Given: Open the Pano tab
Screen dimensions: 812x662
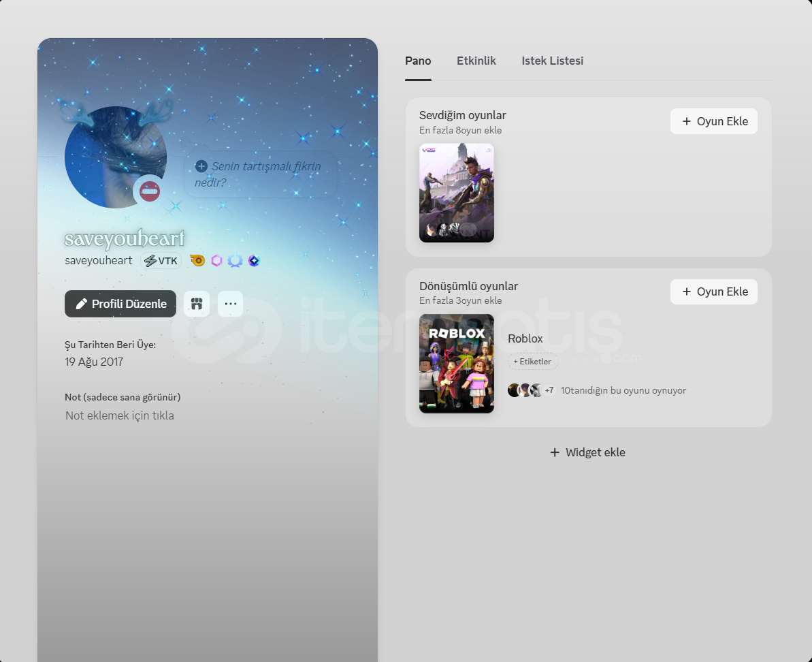Looking at the screenshot, I should pyautogui.click(x=418, y=61).
